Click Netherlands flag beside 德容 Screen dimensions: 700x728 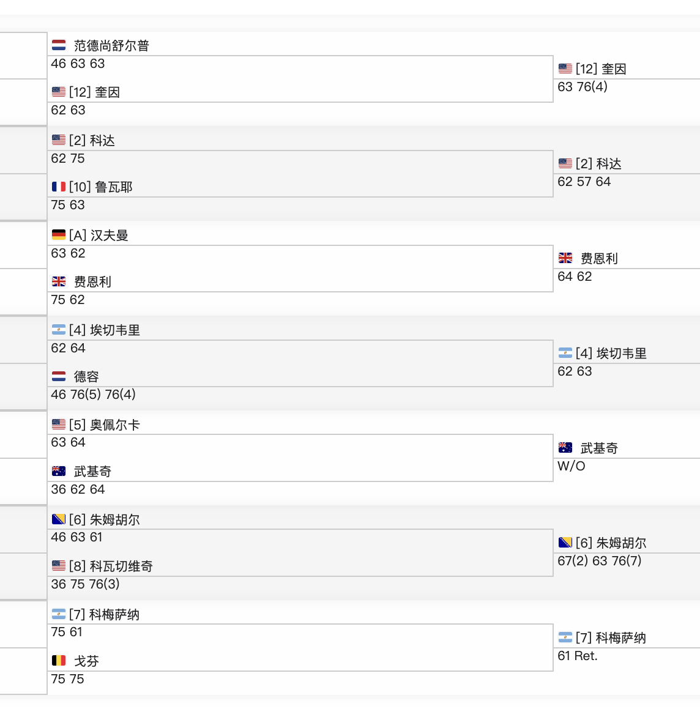59,376
